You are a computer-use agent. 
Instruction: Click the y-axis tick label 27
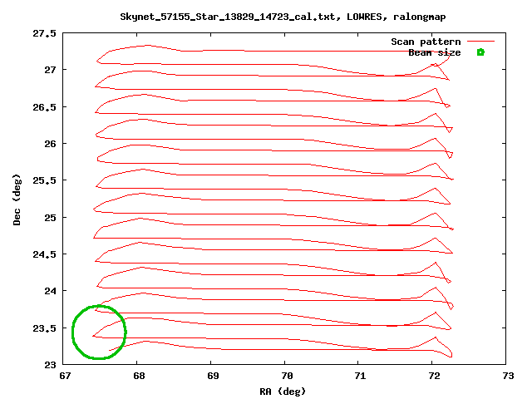point(50,70)
